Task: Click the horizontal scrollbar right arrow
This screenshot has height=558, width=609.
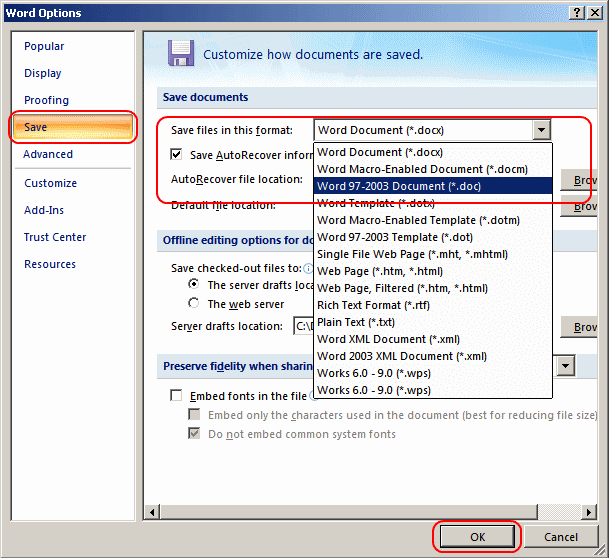Action: click(589, 513)
